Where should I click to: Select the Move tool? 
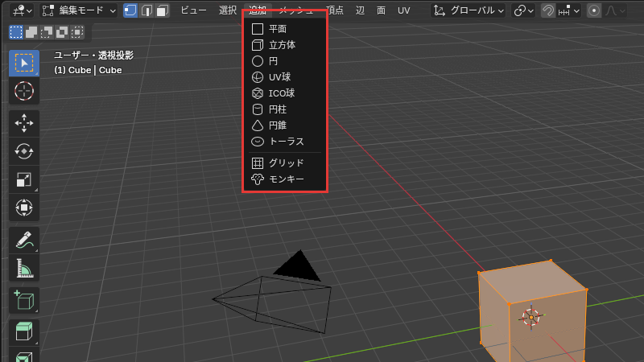(x=24, y=123)
